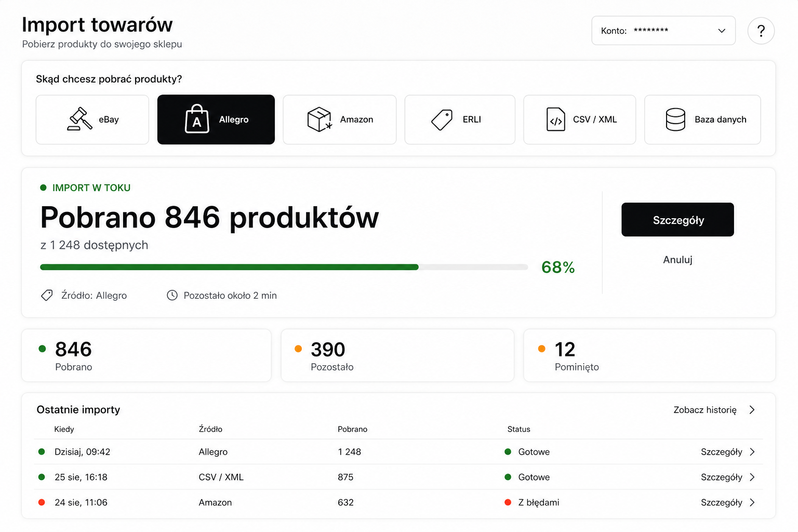Click the IMPORT W TOKU status label
The image size is (798, 532).
pos(91,188)
